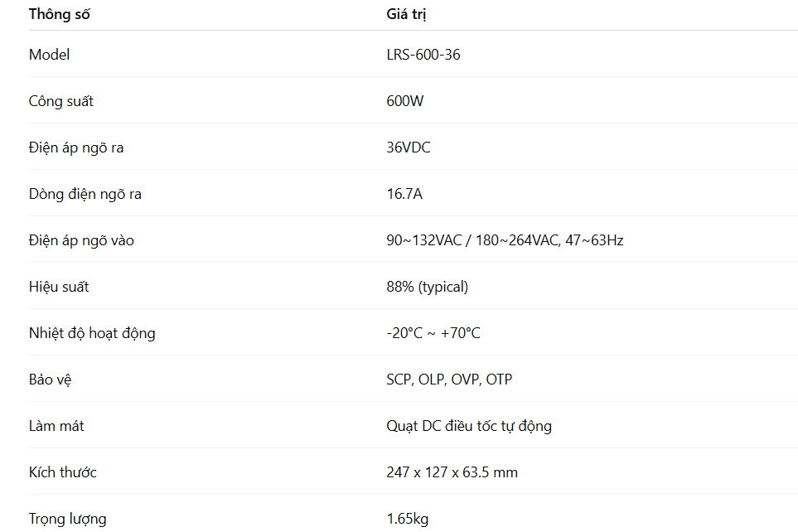The width and height of the screenshot is (798, 532).
Task: Click the 'Công suất' row label
Action: 61,101
